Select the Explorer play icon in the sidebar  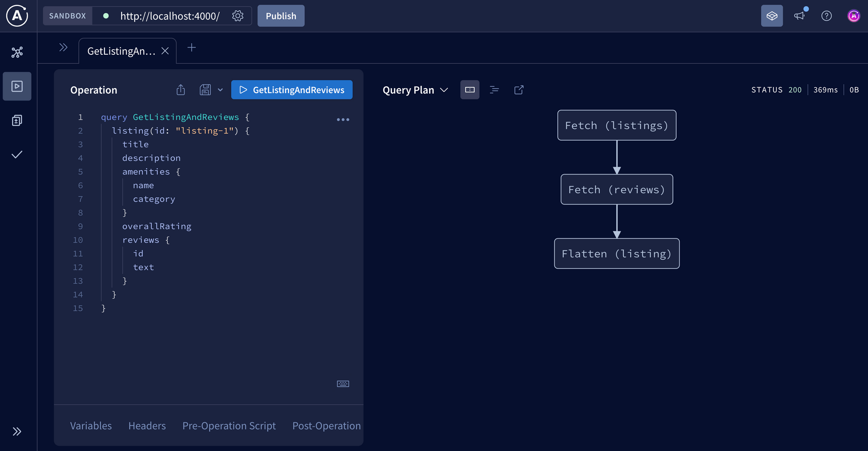click(x=17, y=86)
